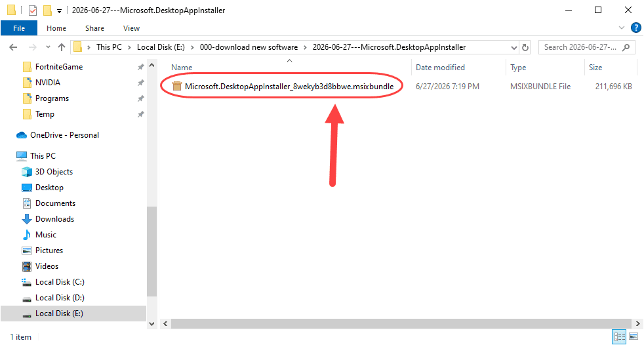This screenshot has height=345, width=644.
Task: Expand chevron after Local Disk (E:) breadcrumb
Action: 191,48
